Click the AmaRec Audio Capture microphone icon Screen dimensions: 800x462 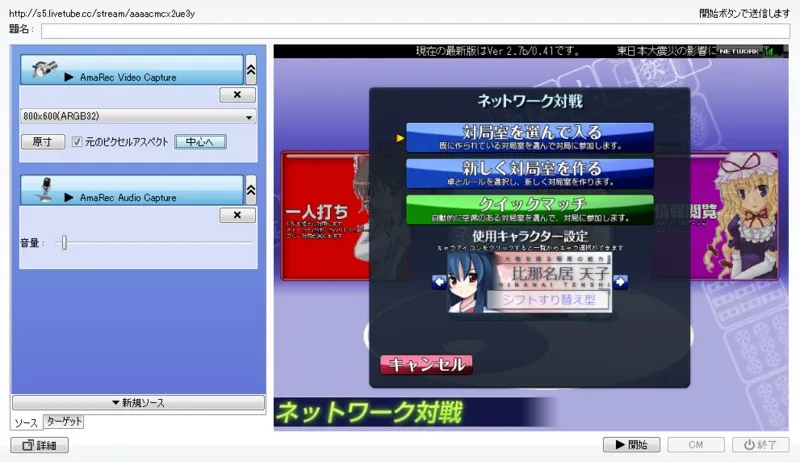pyautogui.click(x=45, y=190)
